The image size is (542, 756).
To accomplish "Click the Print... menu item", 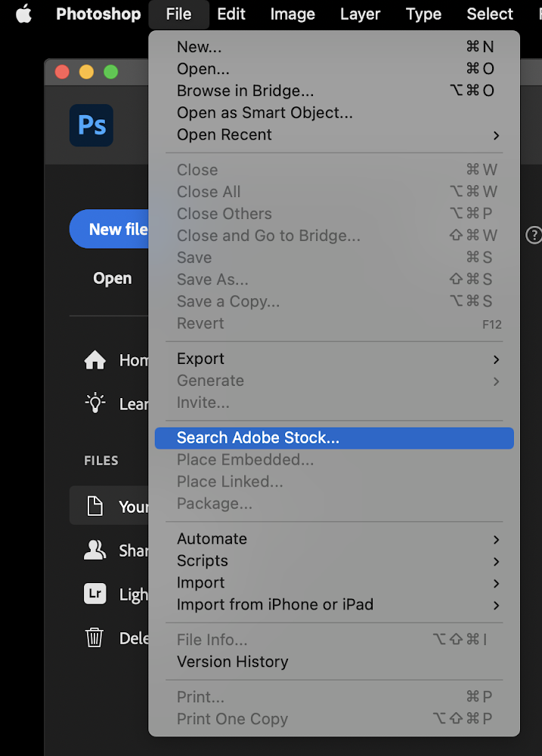I will click(x=334, y=696).
